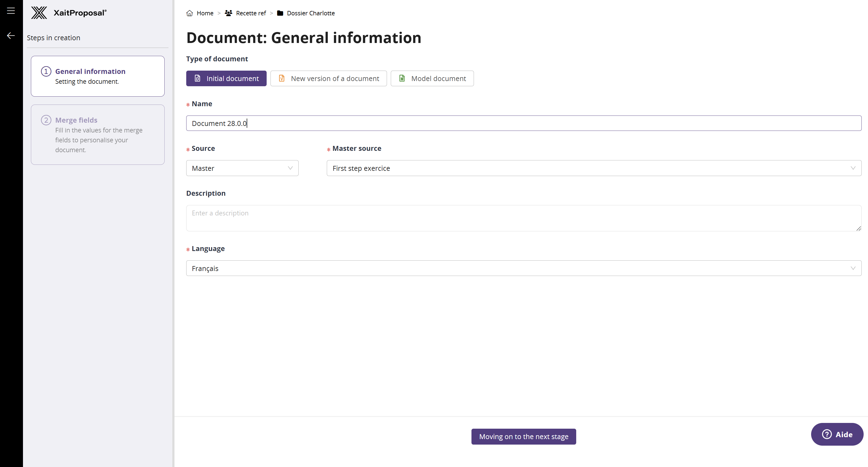868x467 pixels.
Task: Select the Initial document type
Action: (226, 78)
